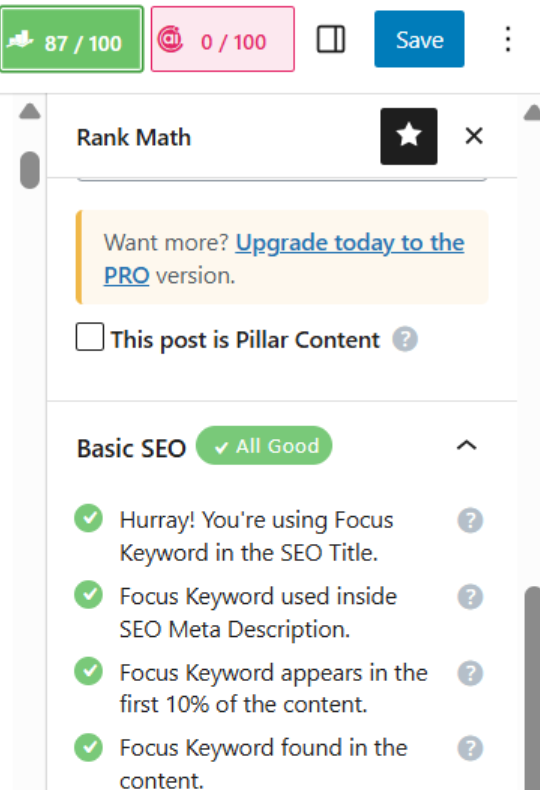
Task: Click the All Good status badge
Action: (x=264, y=445)
